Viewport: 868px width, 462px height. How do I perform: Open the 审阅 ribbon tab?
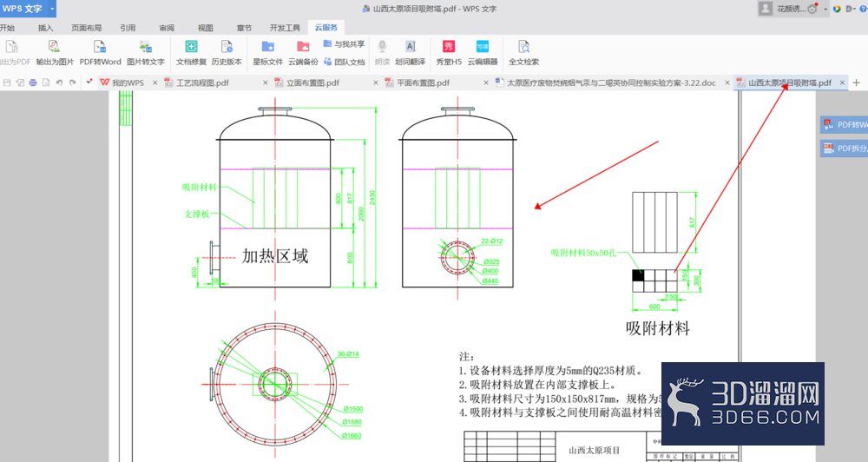(x=167, y=28)
